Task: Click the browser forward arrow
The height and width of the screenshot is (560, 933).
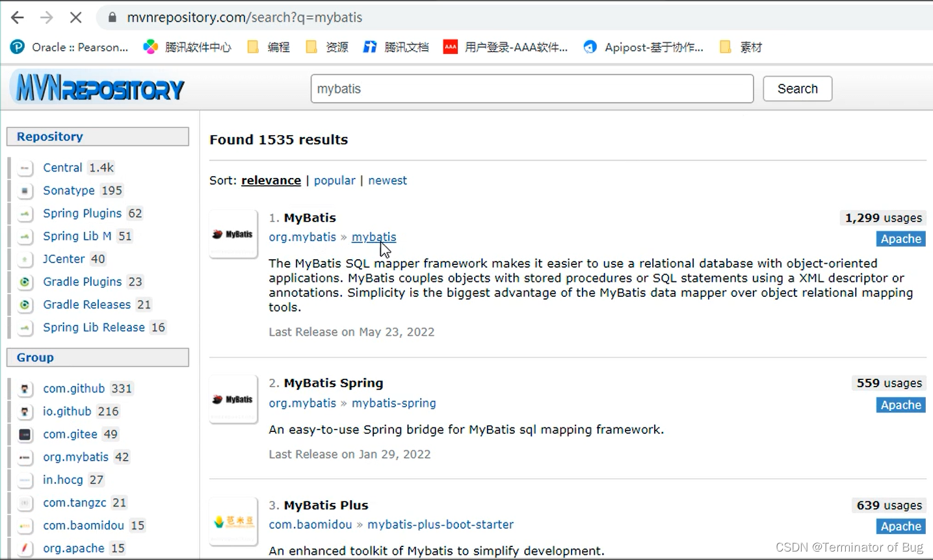Action: click(47, 18)
